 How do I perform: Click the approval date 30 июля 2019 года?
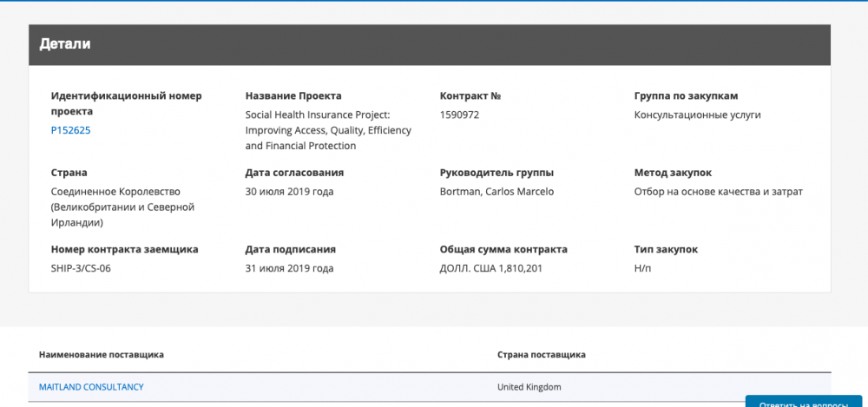(290, 192)
